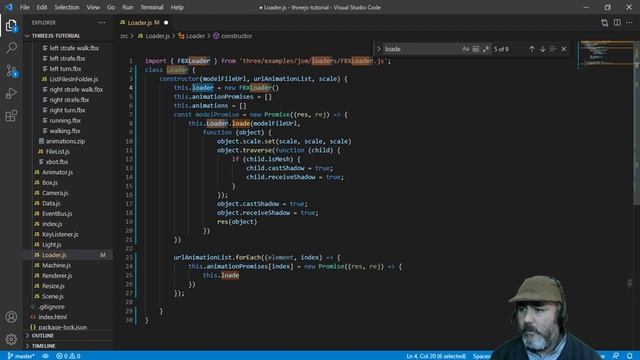This screenshot has height=360, width=640.
Task: Click the Loader.js breadcrumb
Action: coord(153,36)
